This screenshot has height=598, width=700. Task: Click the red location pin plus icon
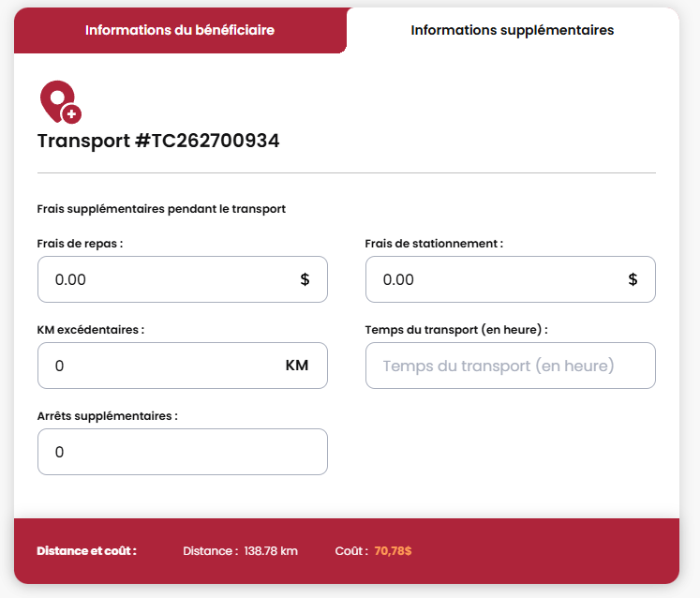point(60,101)
